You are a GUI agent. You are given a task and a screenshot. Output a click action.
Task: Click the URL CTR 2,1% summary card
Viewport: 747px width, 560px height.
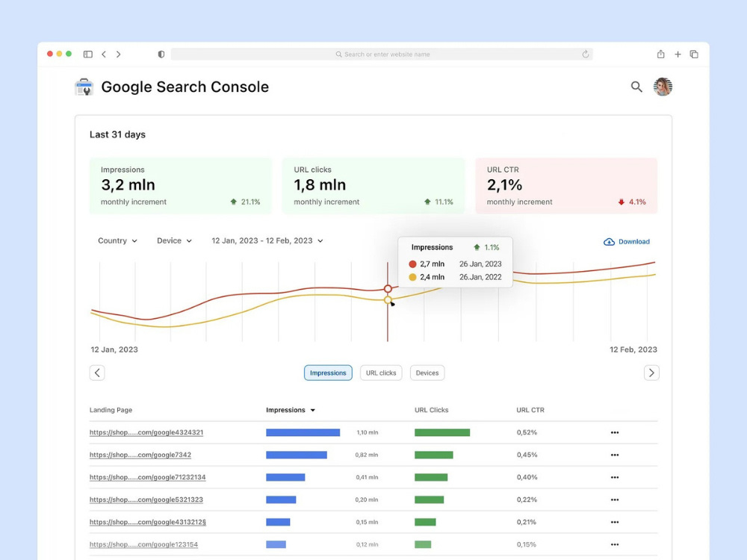tap(566, 186)
